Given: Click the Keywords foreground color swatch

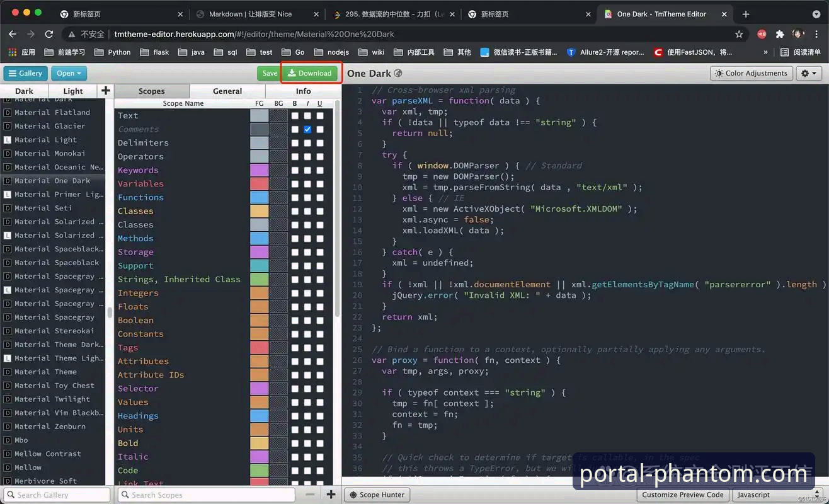Looking at the screenshot, I should [260, 170].
